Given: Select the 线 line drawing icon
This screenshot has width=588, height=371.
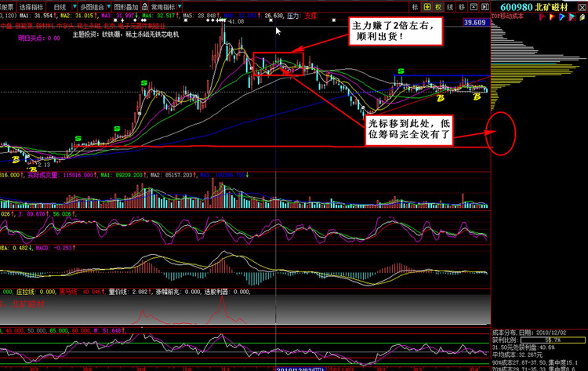Looking at the screenshot, I should [452, 6].
